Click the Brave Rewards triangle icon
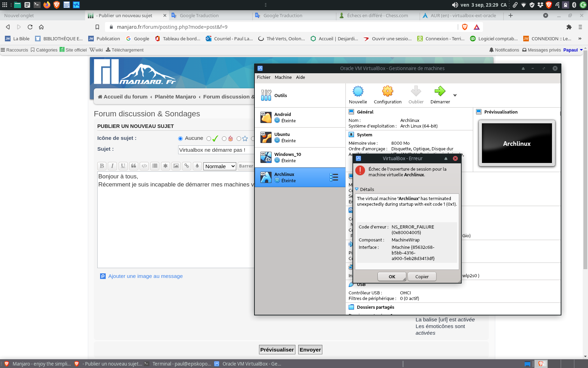Viewport: 588px width, 368px height. (477, 27)
